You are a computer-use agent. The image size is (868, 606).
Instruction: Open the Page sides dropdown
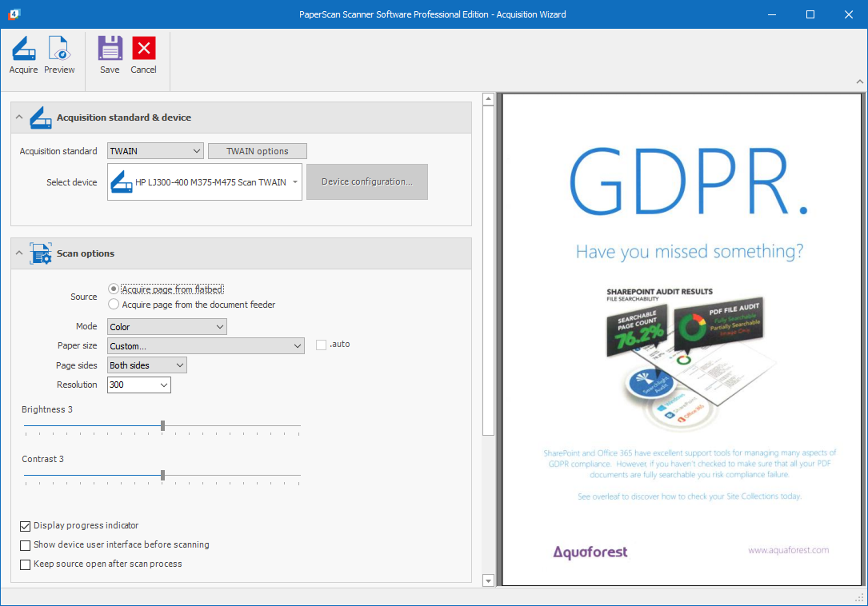click(x=146, y=365)
